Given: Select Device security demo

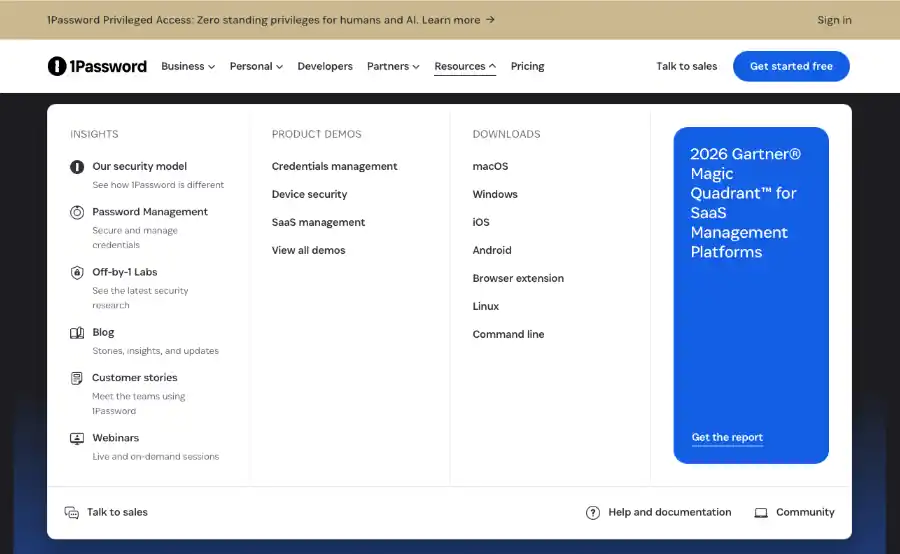Looking at the screenshot, I should point(309,195).
